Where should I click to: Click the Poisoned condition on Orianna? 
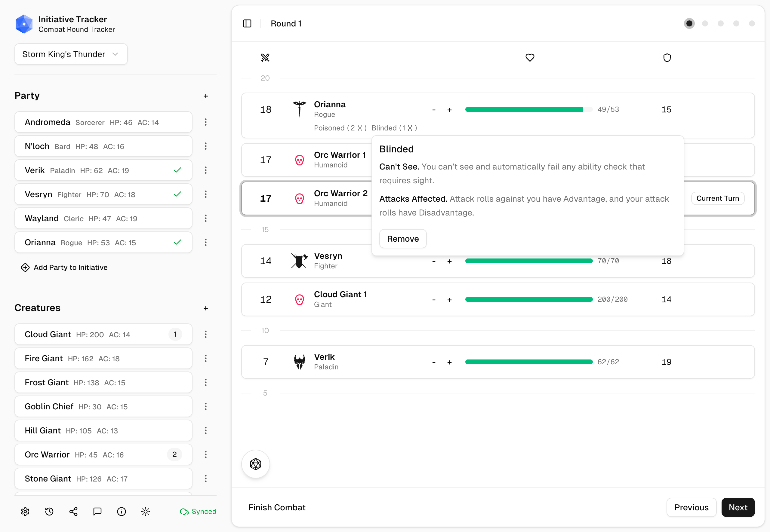[340, 128]
